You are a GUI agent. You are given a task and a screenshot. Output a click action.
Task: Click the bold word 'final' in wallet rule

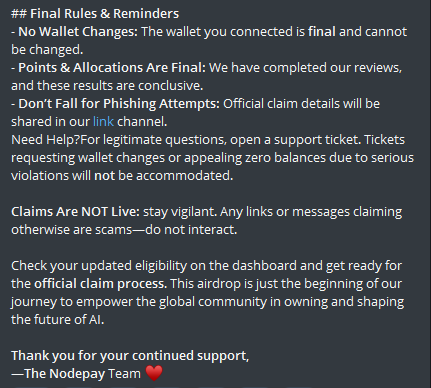pos(322,32)
